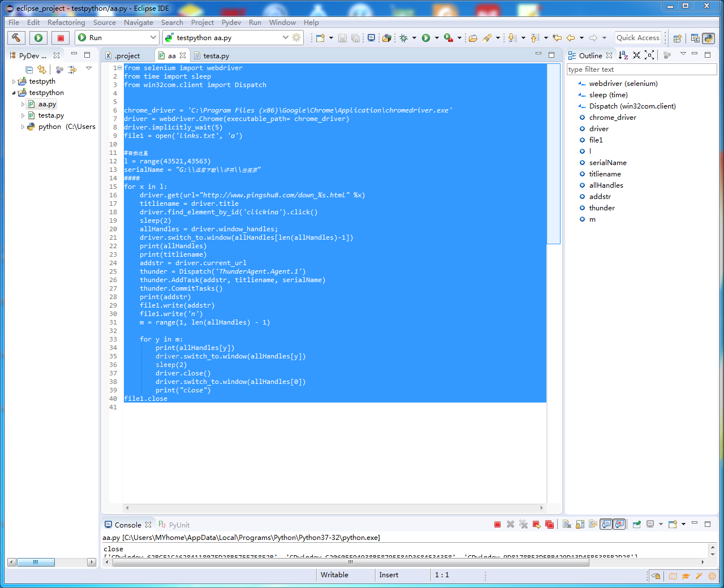Toggle Show Console on Standard Out
This screenshot has width=724, height=588.
(606, 525)
